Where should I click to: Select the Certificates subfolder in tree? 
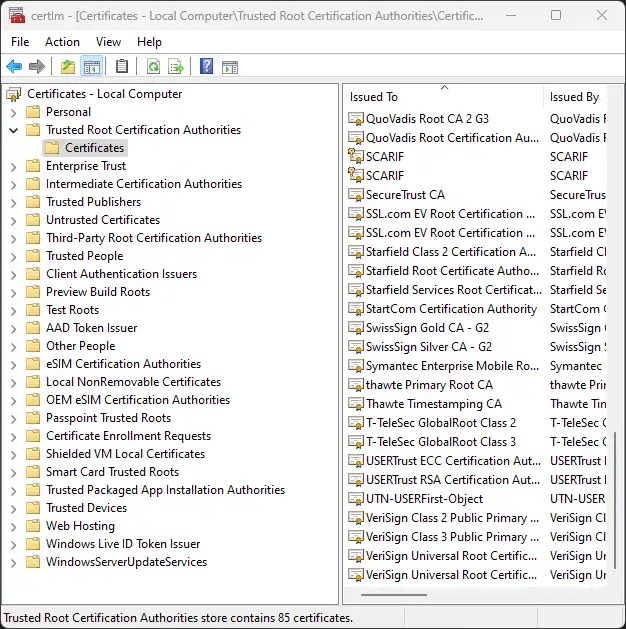click(x=95, y=148)
